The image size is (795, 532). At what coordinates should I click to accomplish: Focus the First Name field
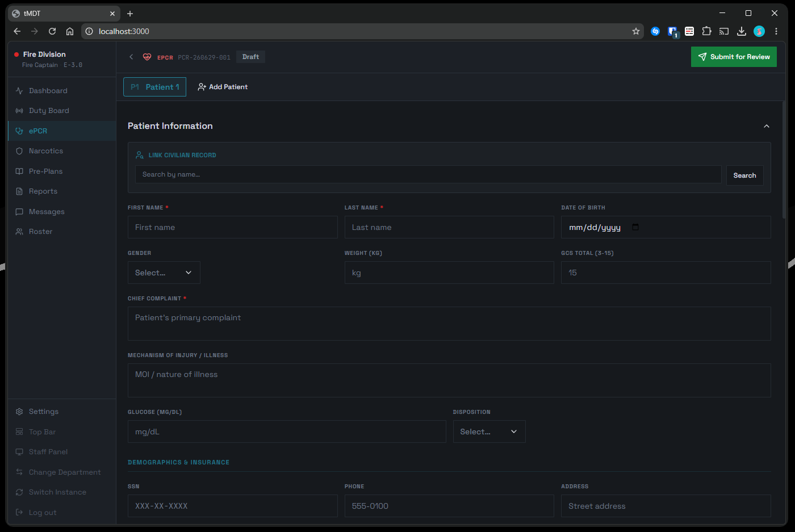(x=233, y=227)
